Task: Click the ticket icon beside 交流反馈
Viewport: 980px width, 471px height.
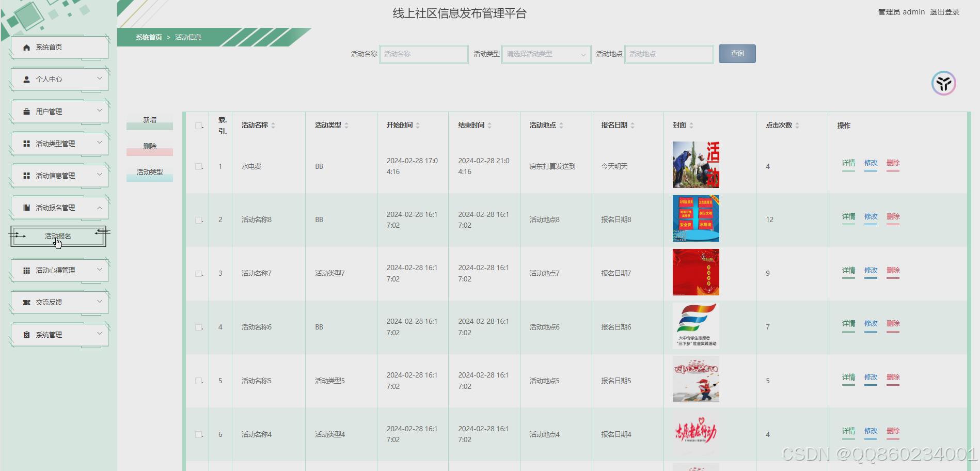Action: [26, 302]
